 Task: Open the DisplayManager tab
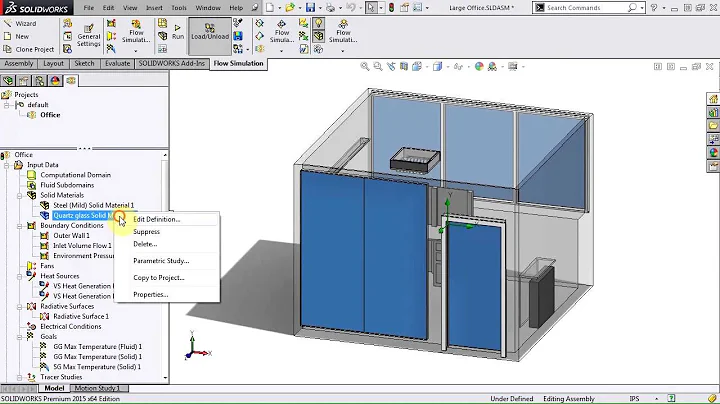[55, 81]
